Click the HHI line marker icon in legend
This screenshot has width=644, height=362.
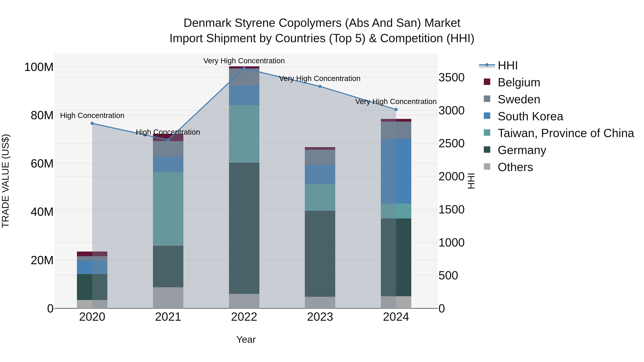[x=487, y=65]
